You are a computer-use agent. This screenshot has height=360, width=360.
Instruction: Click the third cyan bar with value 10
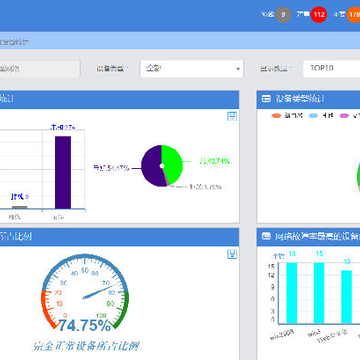pyautogui.click(x=347, y=297)
